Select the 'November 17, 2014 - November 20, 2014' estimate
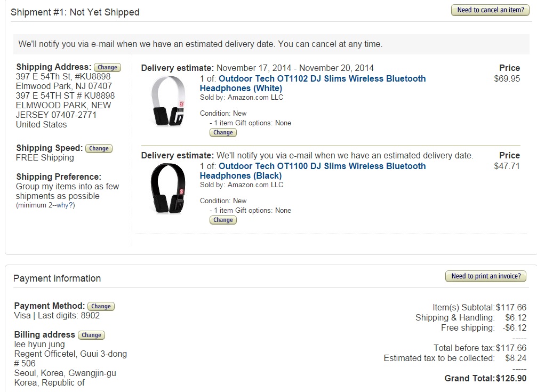This screenshot has height=392, width=537. coord(295,68)
